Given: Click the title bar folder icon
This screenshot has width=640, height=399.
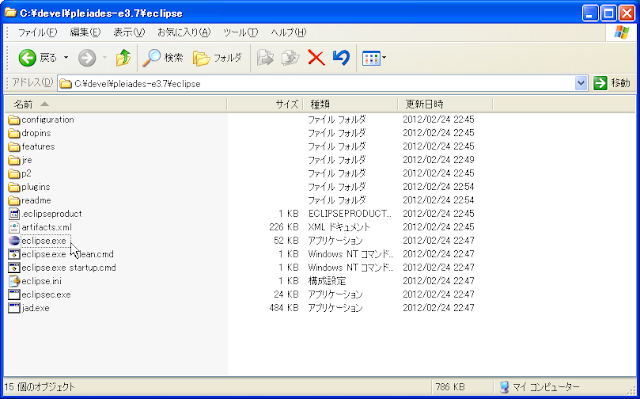Looking at the screenshot, I should (11, 13).
